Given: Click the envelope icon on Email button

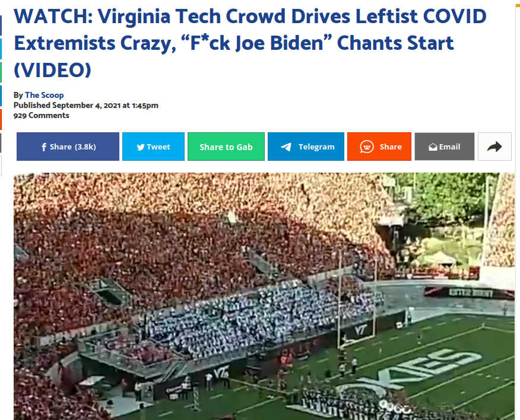Looking at the screenshot, I should tap(433, 147).
